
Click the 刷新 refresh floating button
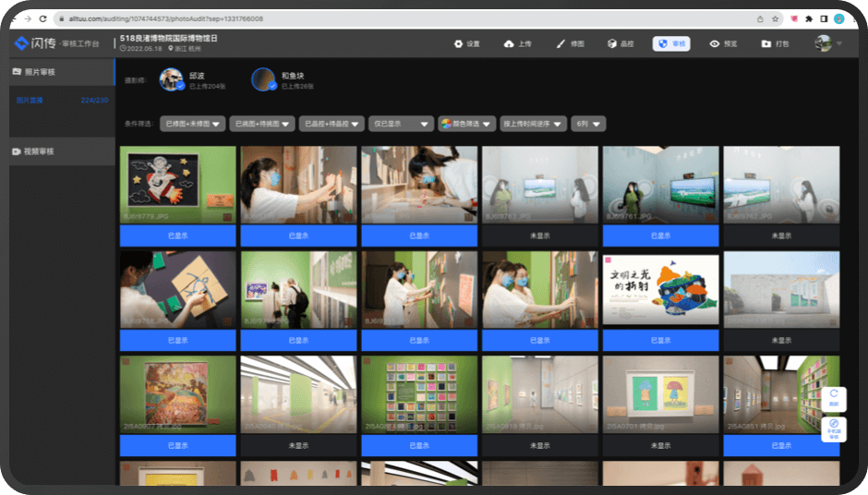click(x=833, y=398)
